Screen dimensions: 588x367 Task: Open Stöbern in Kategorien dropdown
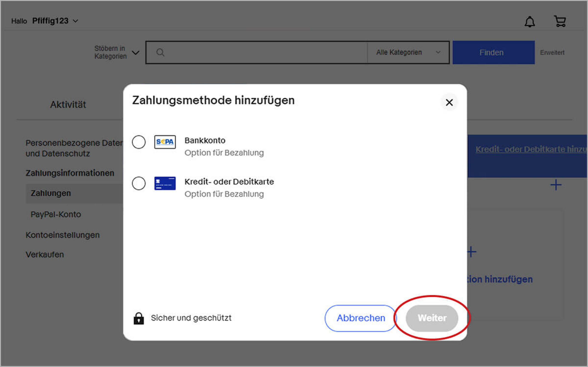pos(117,53)
